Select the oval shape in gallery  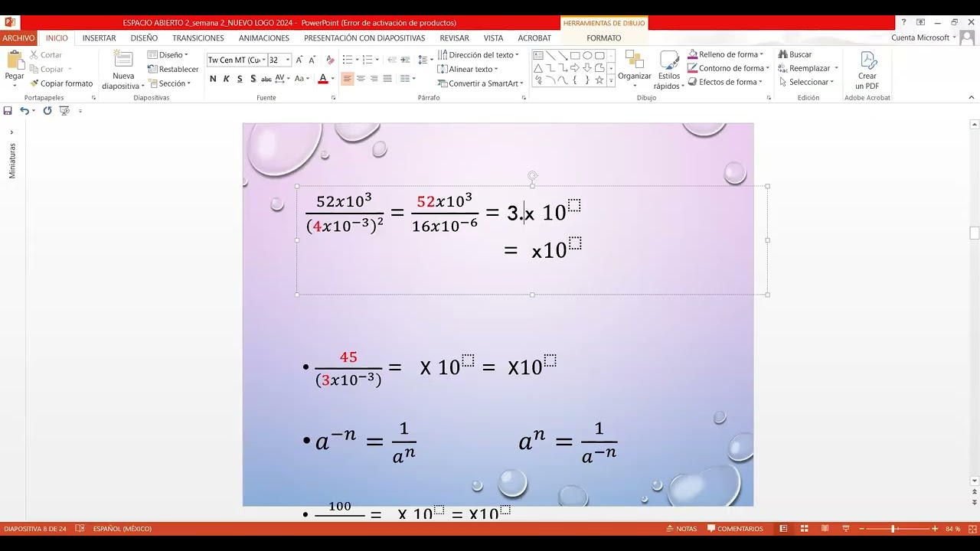click(x=587, y=56)
